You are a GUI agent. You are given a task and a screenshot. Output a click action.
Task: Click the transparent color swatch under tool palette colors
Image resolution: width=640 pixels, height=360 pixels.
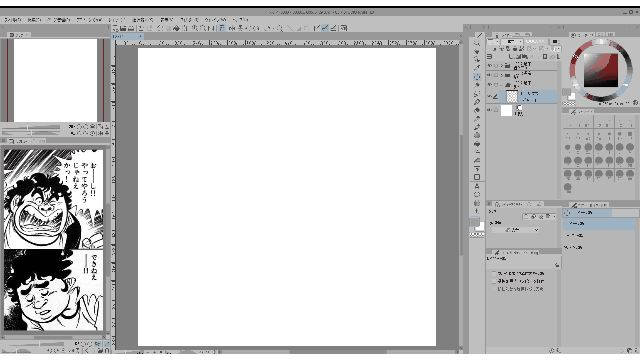pyautogui.click(x=477, y=235)
